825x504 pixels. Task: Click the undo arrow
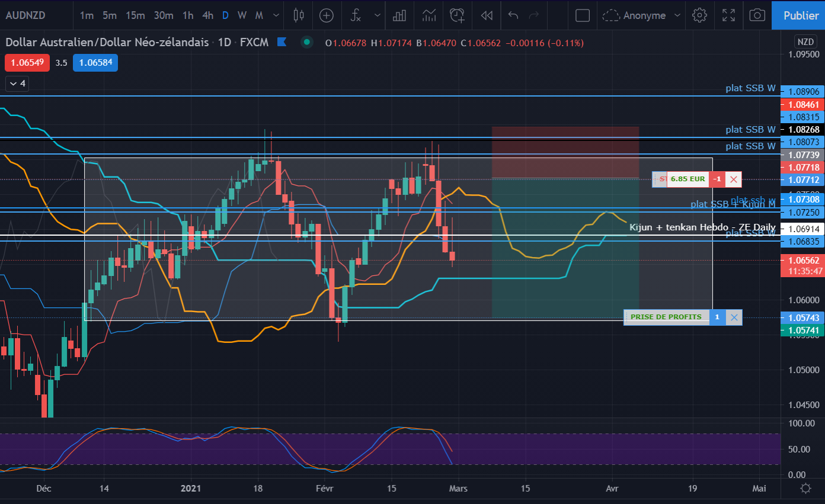tap(513, 15)
